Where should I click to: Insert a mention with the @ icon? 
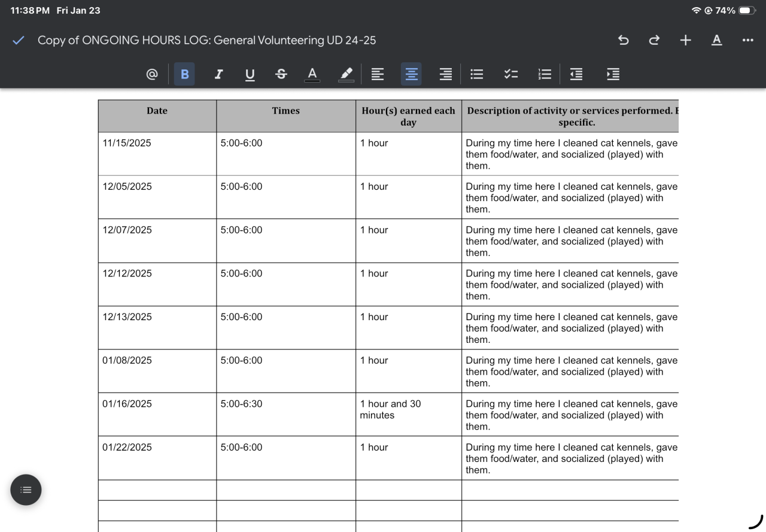pos(152,74)
